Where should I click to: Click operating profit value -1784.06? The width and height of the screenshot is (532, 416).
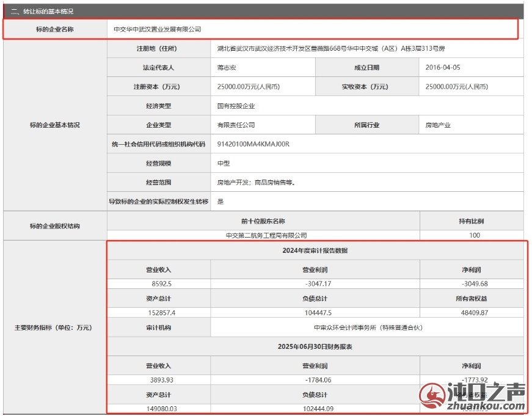318,380
